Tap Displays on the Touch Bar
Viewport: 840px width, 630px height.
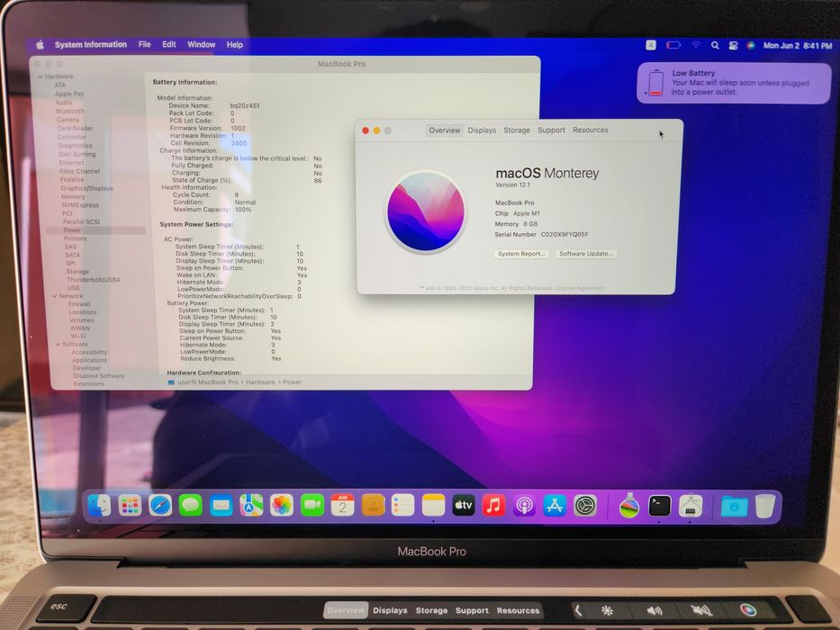390,610
